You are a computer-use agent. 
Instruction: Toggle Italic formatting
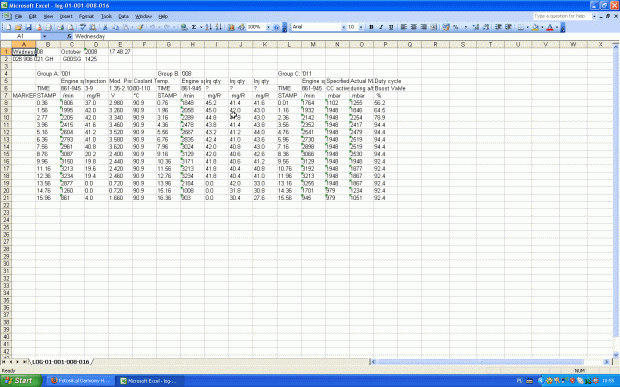pyautogui.click(x=381, y=27)
